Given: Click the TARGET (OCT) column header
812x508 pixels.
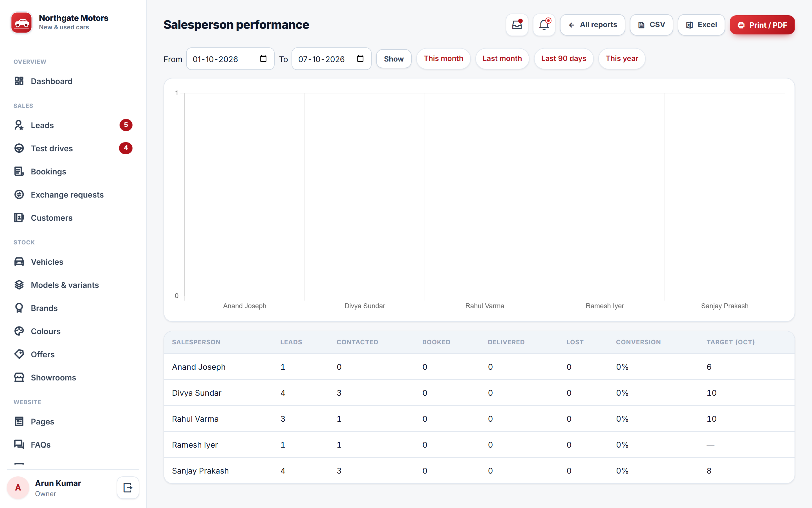Looking at the screenshot, I should pyautogui.click(x=731, y=342).
